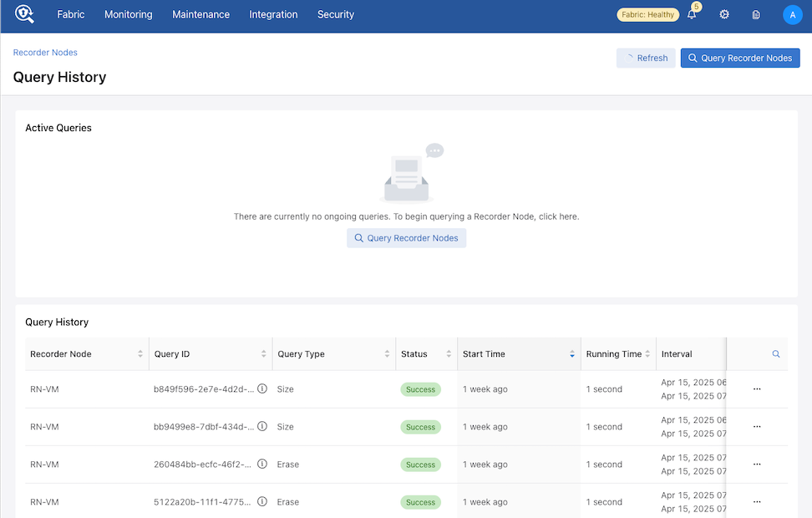Click the application logo icon
The image size is (812, 518).
(x=24, y=14)
